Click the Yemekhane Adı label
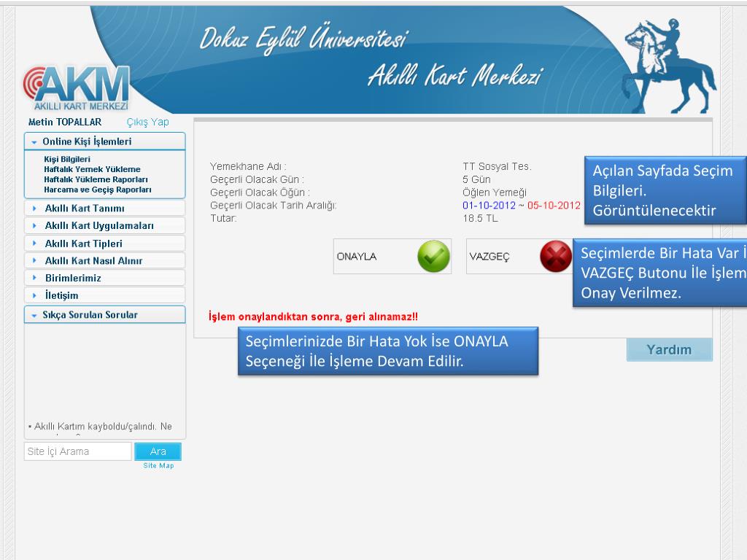 (x=248, y=166)
